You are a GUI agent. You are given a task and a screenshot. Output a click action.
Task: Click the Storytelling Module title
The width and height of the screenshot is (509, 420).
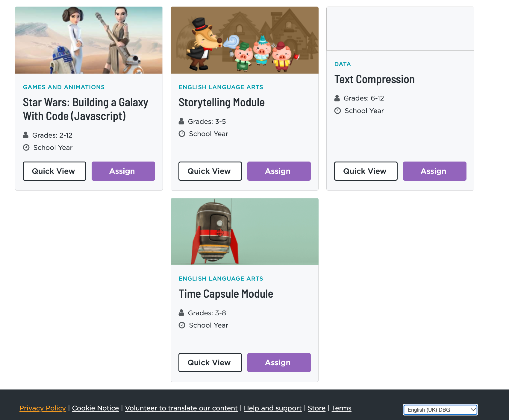coord(222,102)
